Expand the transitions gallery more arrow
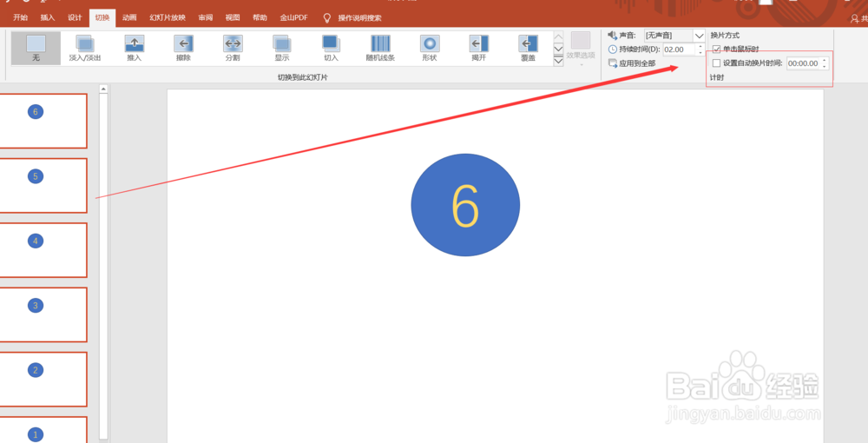 click(x=558, y=61)
